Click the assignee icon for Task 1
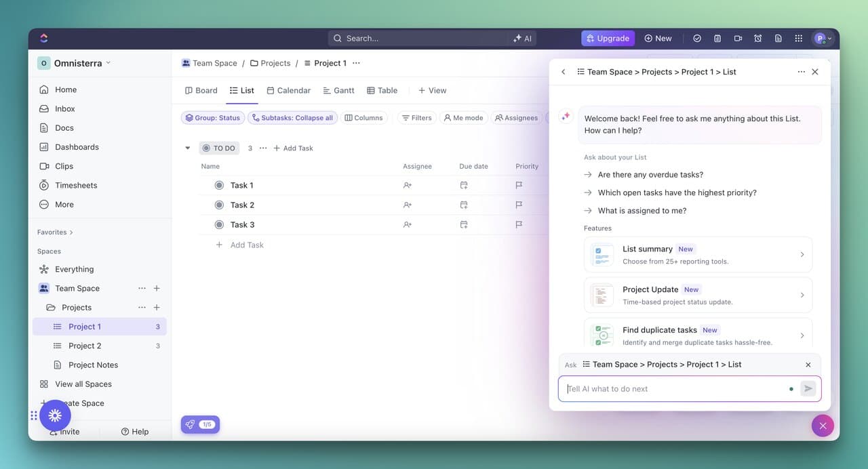The height and width of the screenshot is (469, 868). pyautogui.click(x=408, y=185)
